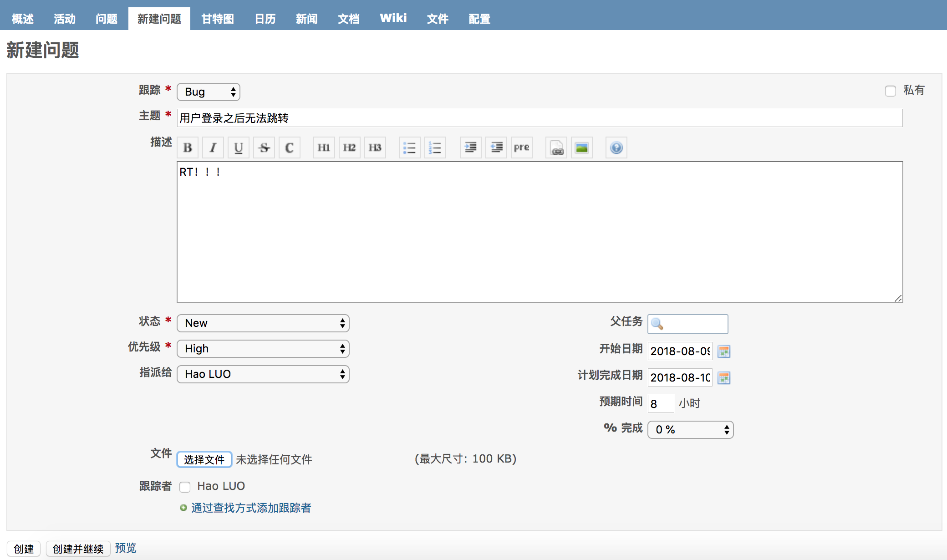Click the unordered list icon
The width and height of the screenshot is (947, 560).
(x=409, y=147)
